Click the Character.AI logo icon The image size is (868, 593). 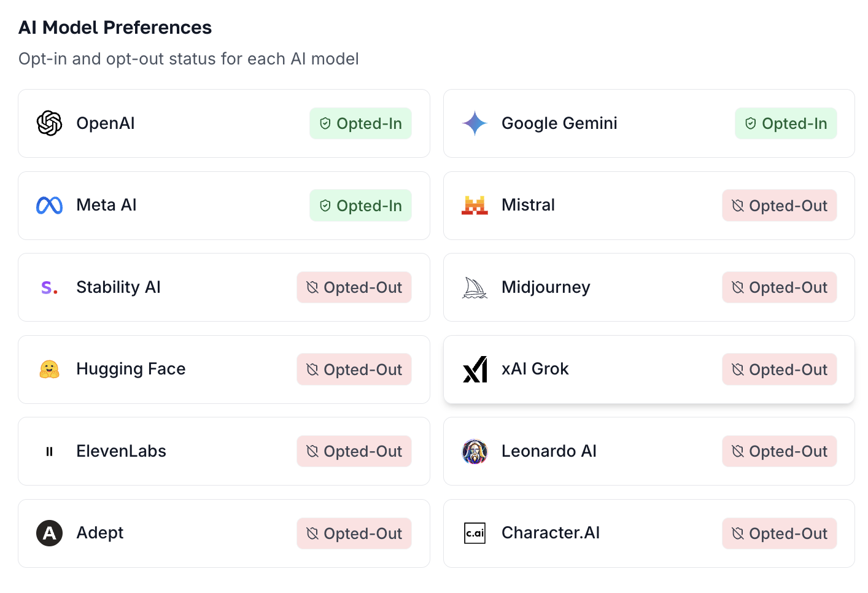(x=475, y=533)
